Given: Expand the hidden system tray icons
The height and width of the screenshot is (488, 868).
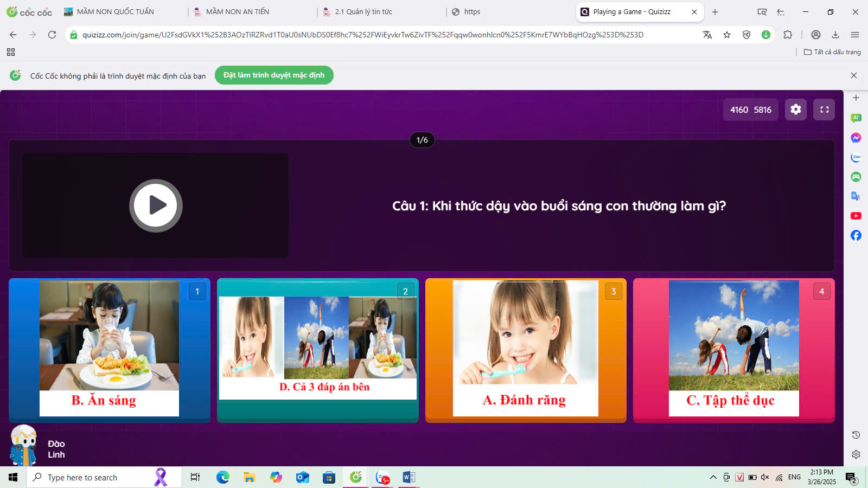Looking at the screenshot, I should (713, 477).
